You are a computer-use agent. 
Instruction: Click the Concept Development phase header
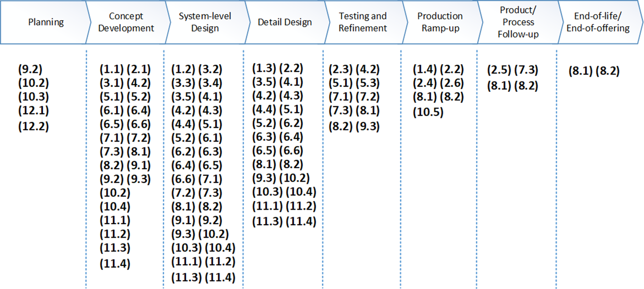[x=126, y=22]
